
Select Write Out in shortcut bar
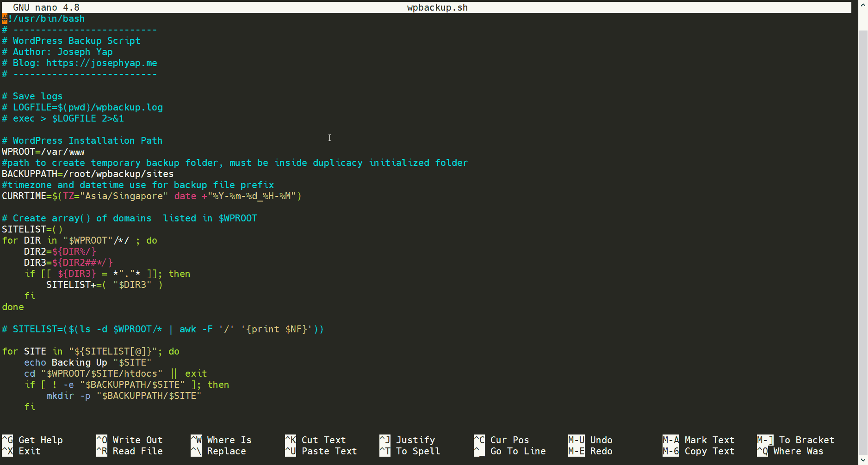click(137, 440)
